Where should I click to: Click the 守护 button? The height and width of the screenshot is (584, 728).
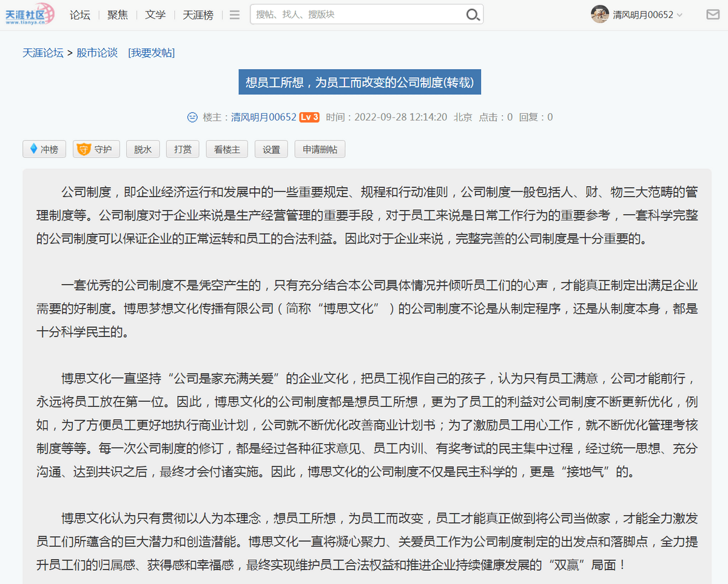pyautogui.click(x=96, y=149)
